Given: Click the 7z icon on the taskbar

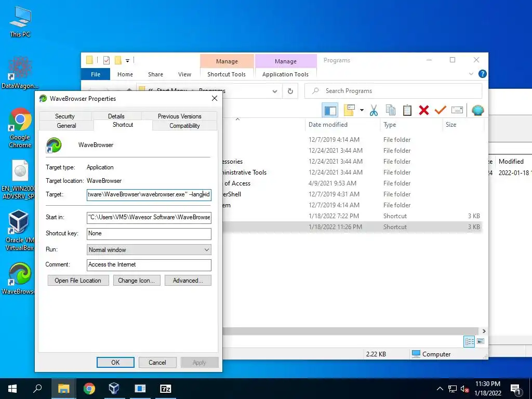Looking at the screenshot, I should pyautogui.click(x=166, y=389).
